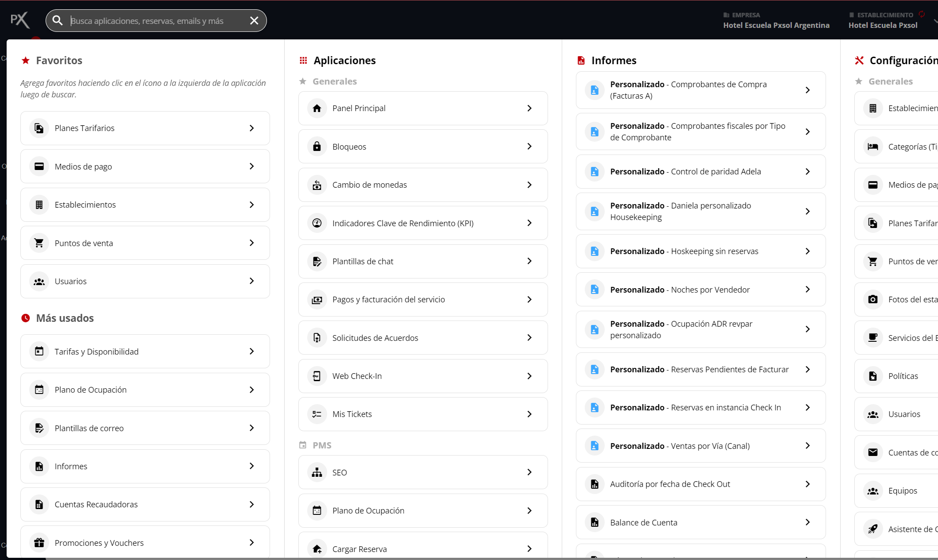Focus the application search field
The image size is (938, 560).
click(x=155, y=21)
